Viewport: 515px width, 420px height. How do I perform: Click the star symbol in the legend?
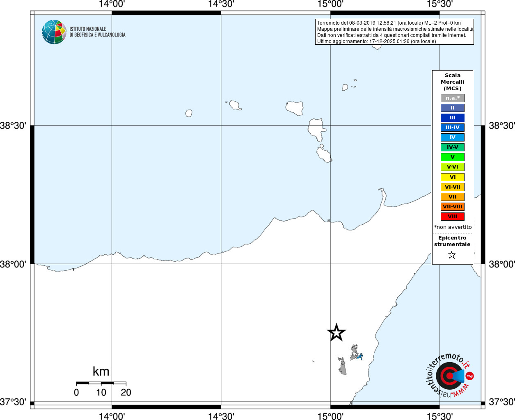(452, 255)
